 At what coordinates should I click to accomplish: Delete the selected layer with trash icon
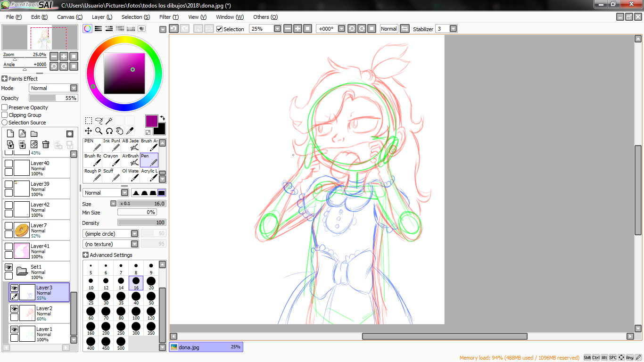[46, 144]
